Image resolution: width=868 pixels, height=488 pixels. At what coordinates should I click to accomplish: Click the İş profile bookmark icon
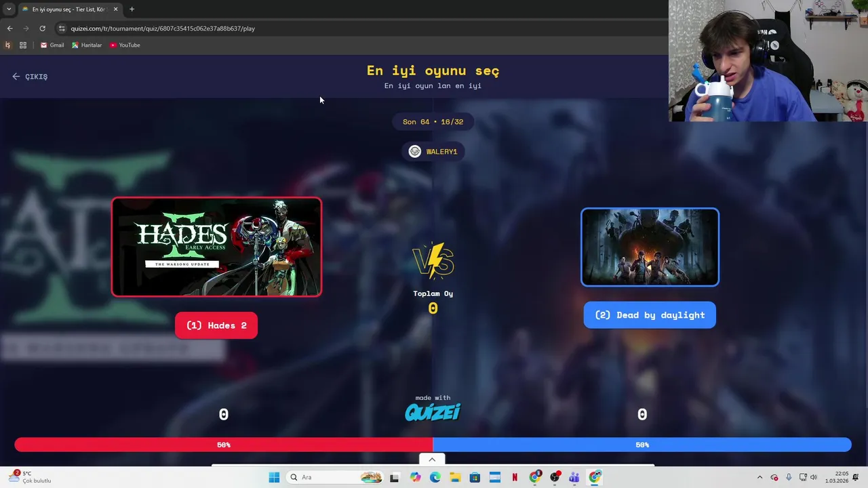pyautogui.click(x=8, y=45)
